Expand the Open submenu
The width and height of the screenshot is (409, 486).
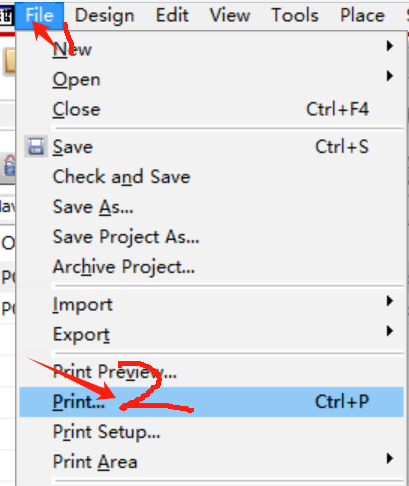tap(211, 79)
